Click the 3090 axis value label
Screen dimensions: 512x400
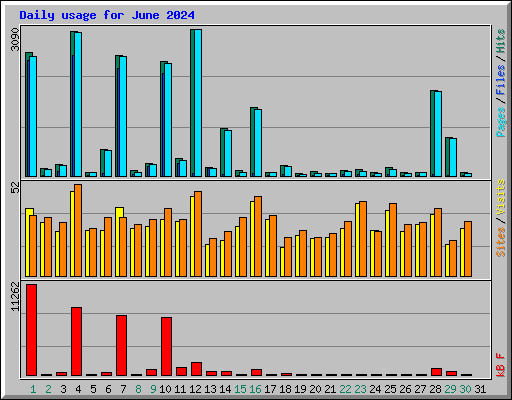[15, 39]
